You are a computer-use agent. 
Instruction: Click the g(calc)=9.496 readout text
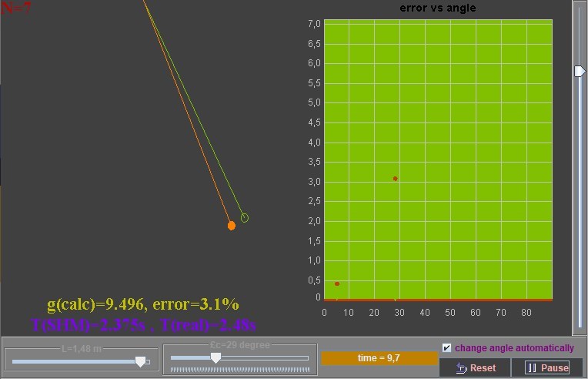pyautogui.click(x=143, y=304)
